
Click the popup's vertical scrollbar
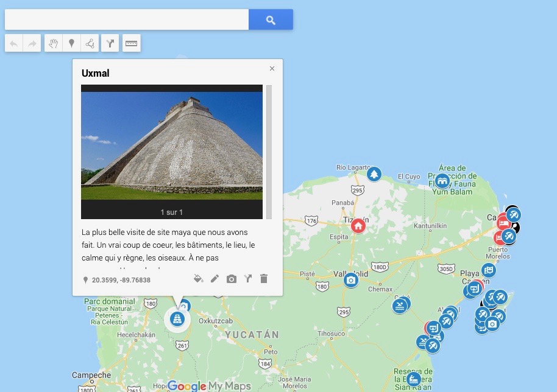pos(269,152)
